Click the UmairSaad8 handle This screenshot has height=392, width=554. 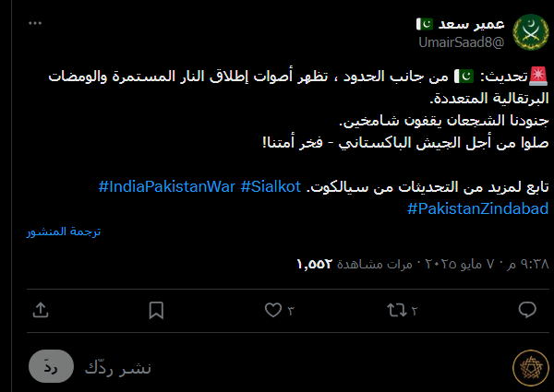point(464,42)
